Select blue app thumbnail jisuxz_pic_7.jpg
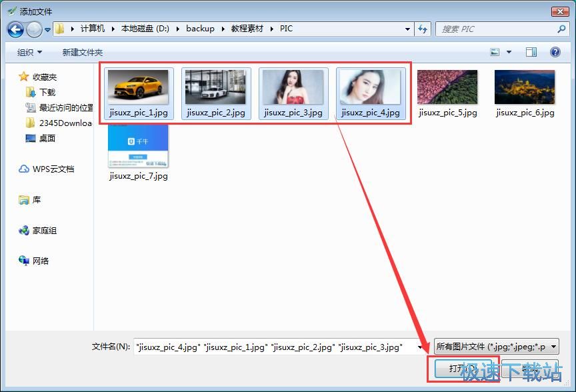Screen dimensions: 576x392 pyautogui.click(x=138, y=146)
